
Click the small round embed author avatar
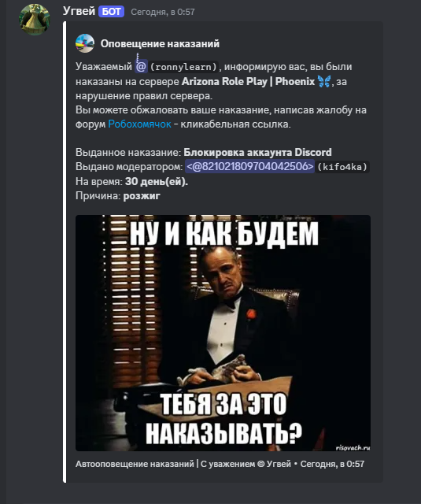[85, 43]
